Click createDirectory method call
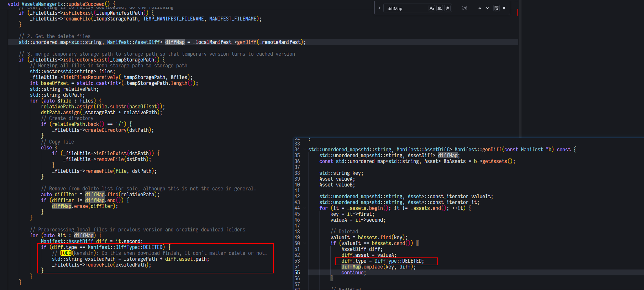 click(106, 130)
